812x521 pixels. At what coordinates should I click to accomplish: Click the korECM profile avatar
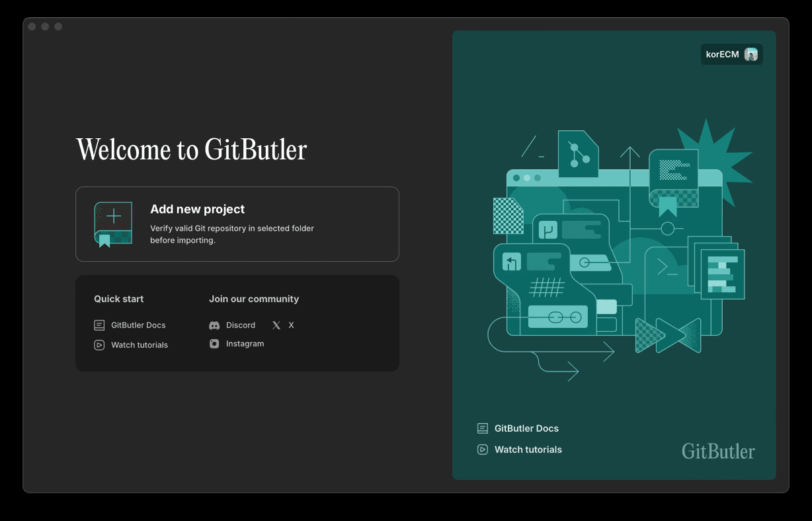click(751, 54)
